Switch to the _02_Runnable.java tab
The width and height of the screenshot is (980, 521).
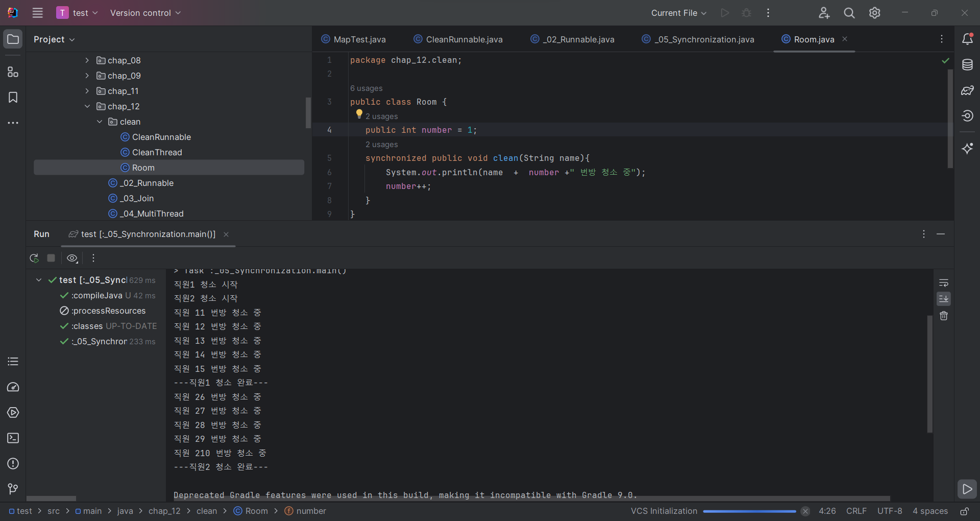point(572,39)
